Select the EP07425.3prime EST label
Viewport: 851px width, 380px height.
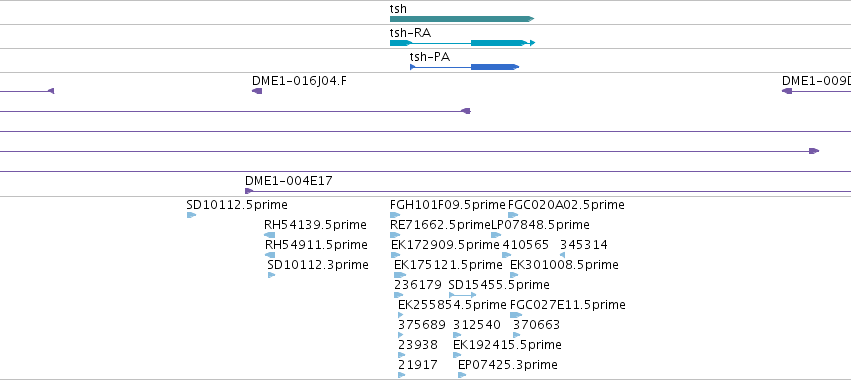pyautogui.click(x=507, y=364)
